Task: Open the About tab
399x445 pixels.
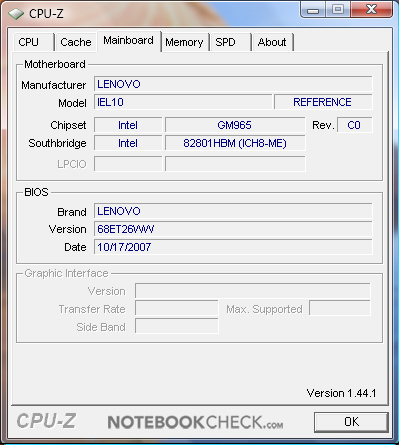Action: [273, 42]
